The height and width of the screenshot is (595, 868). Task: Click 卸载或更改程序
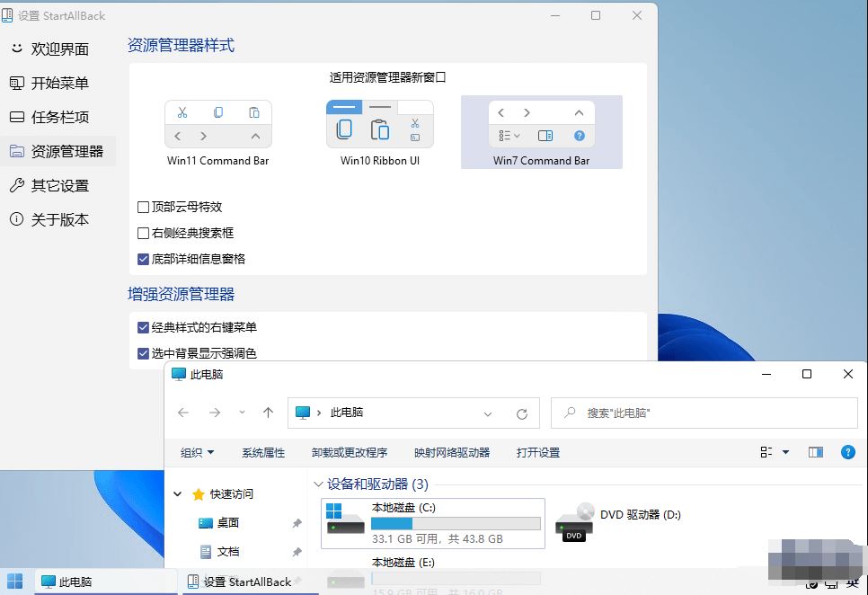[350, 453]
